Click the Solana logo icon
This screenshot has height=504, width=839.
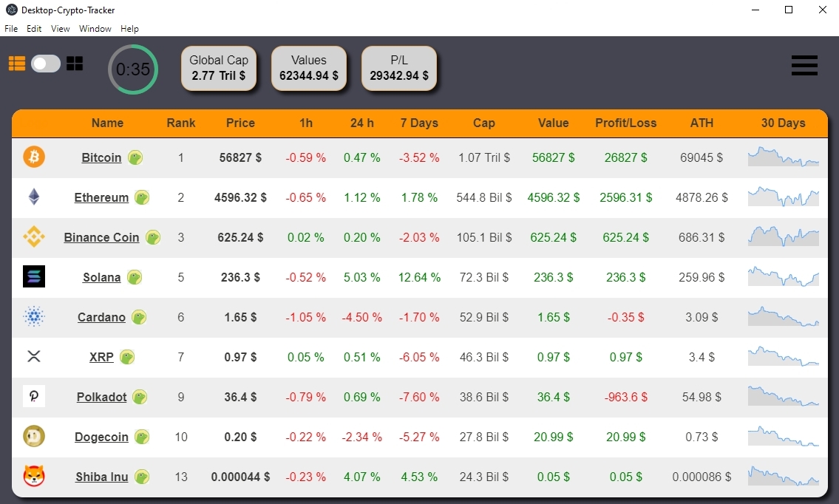34,276
